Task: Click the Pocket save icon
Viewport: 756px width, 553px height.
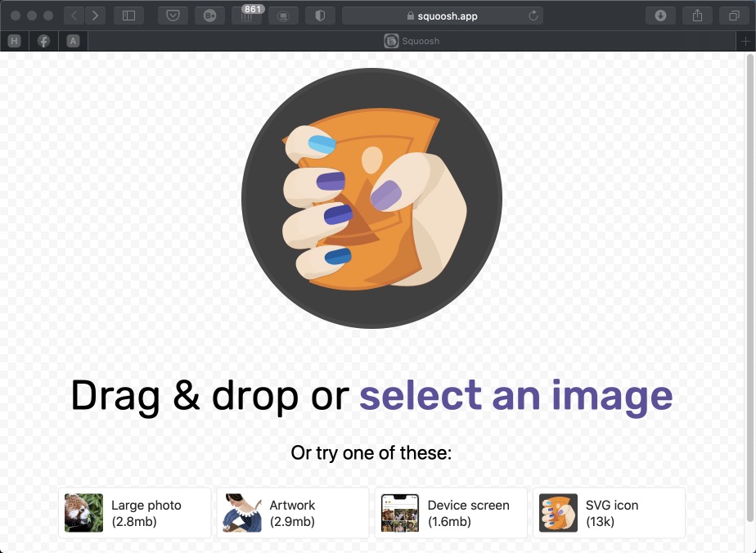Action: pos(173,16)
